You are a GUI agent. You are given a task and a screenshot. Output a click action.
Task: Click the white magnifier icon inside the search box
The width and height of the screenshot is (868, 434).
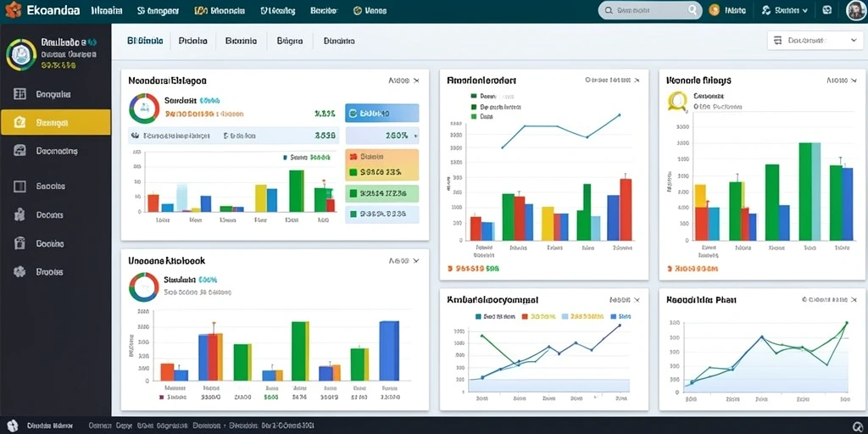693,10
